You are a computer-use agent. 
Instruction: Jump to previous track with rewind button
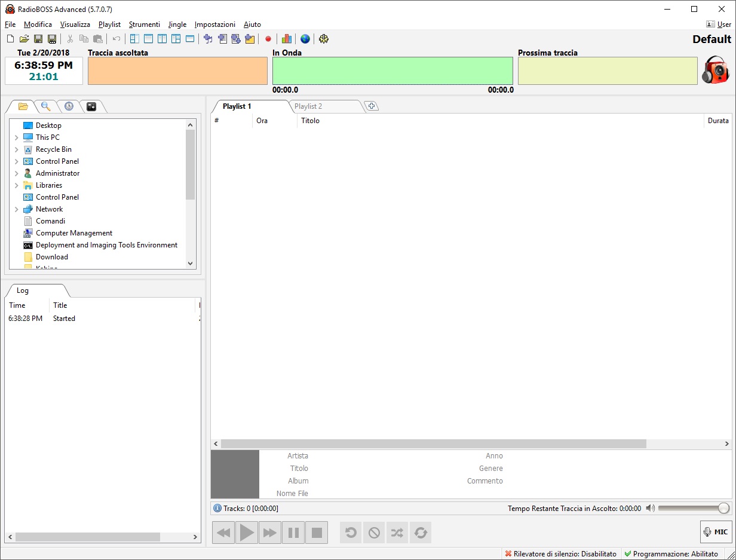point(223,532)
